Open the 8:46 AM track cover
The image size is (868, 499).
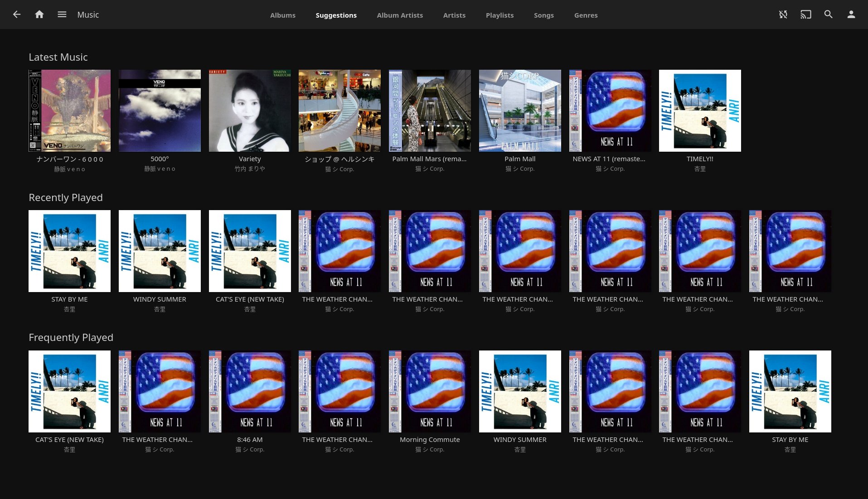(x=250, y=391)
